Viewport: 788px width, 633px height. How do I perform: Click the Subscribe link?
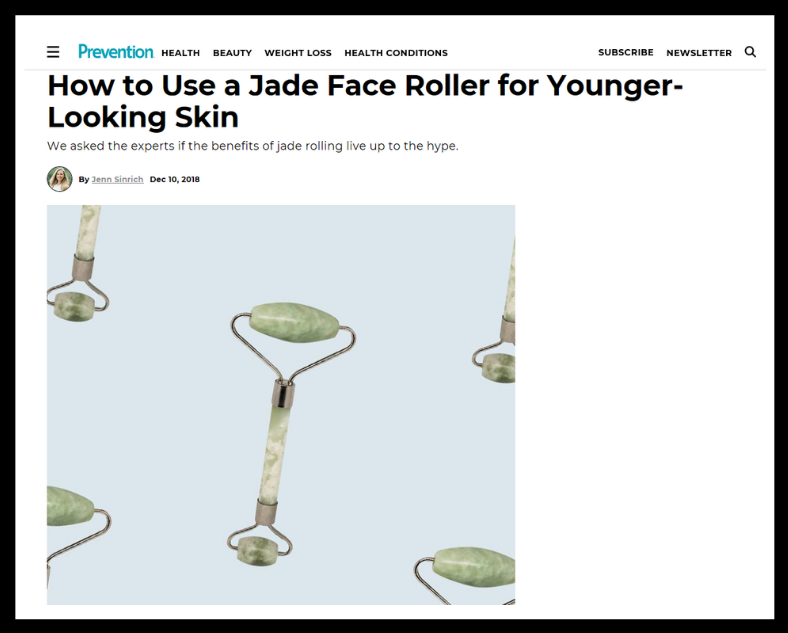[x=626, y=52]
